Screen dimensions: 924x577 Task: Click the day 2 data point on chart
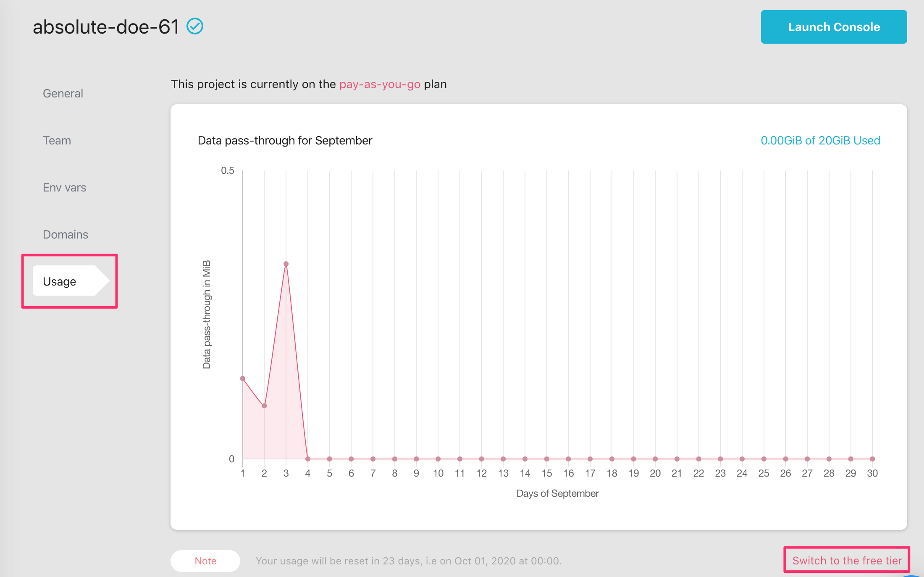pos(264,406)
